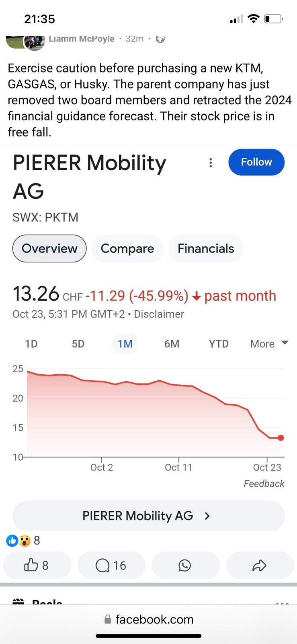
Task: Select the 1D time range
Action: coord(31,344)
